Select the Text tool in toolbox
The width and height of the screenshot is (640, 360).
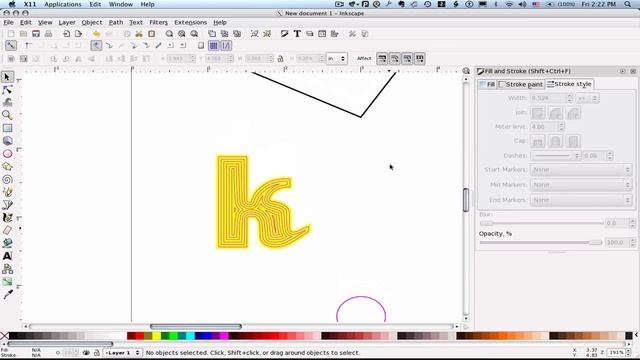point(7,256)
